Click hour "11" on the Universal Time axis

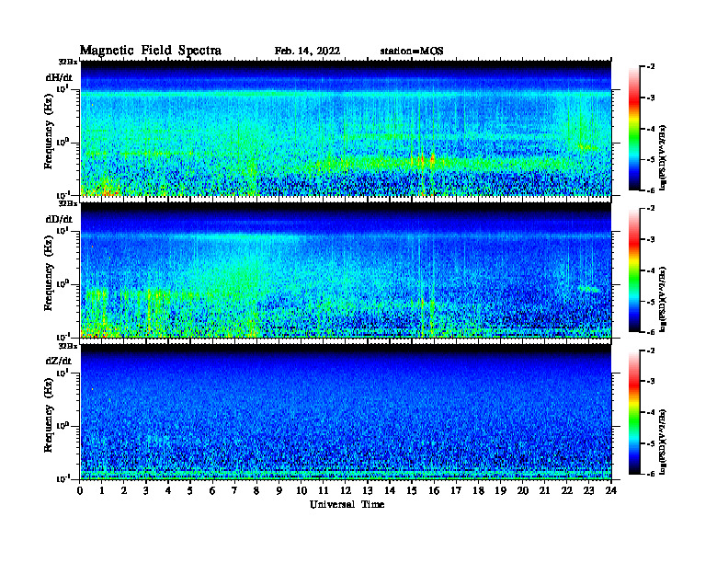click(x=324, y=491)
